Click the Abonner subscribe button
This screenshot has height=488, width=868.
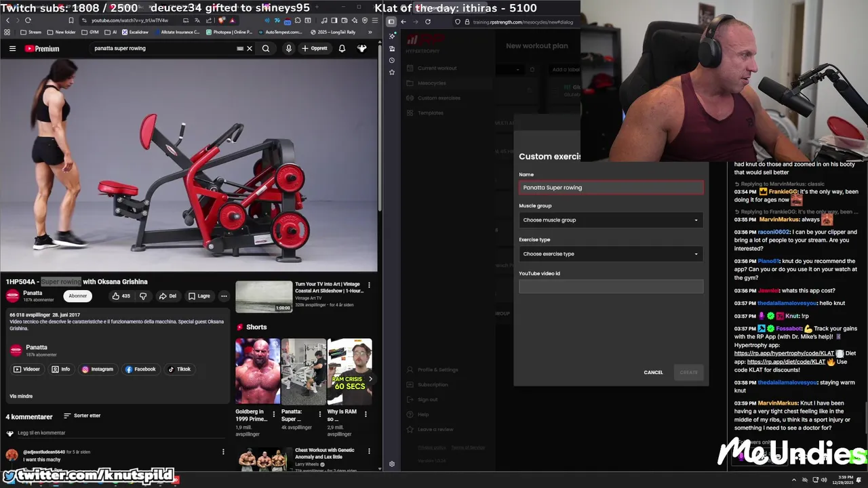tap(78, 296)
